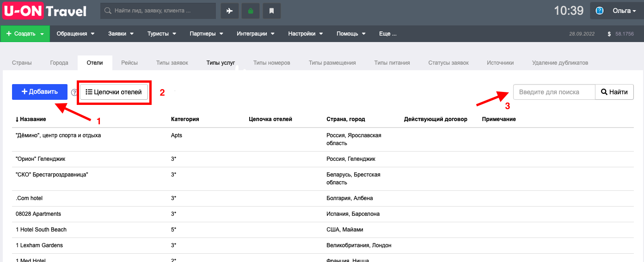Click the green shopping bag icon button

[251, 11]
